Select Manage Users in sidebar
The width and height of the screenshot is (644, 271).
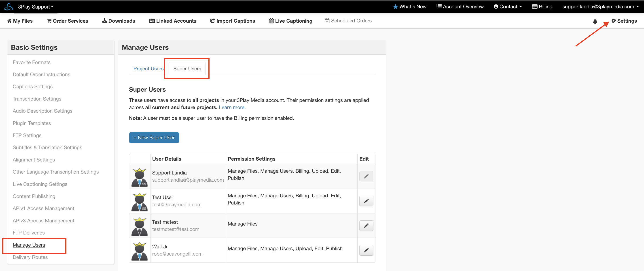coord(29,245)
